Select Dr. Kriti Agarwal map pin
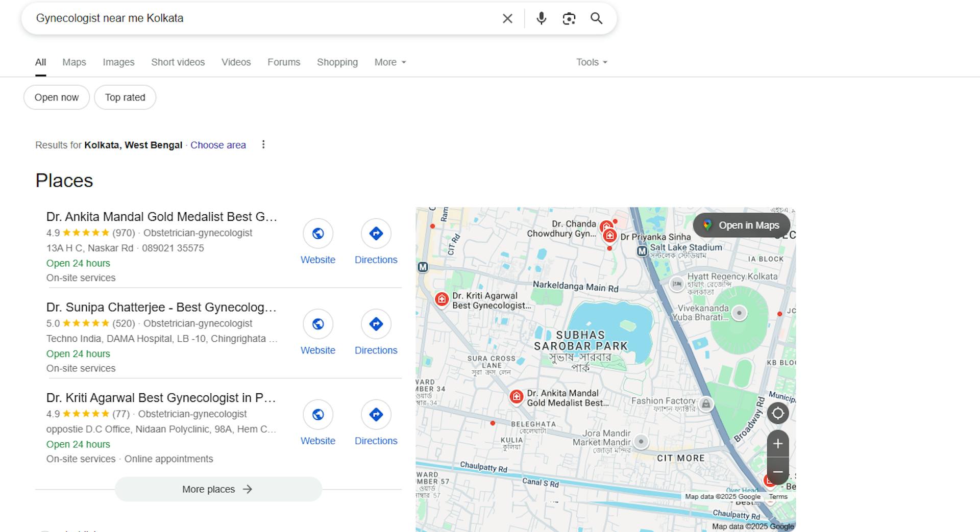Image resolution: width=980 pixels, height=532 pixels. [x=442, y=299]
